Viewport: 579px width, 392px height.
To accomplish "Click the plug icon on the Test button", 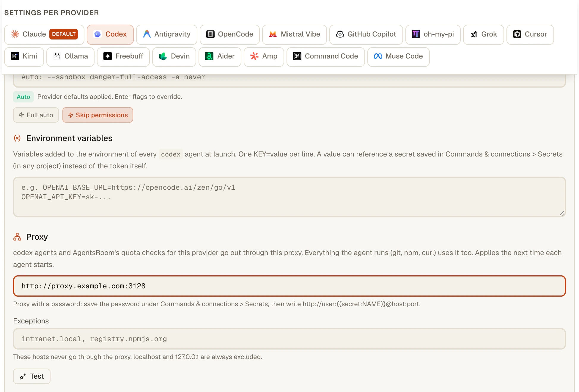I will (x=23, y=377).
